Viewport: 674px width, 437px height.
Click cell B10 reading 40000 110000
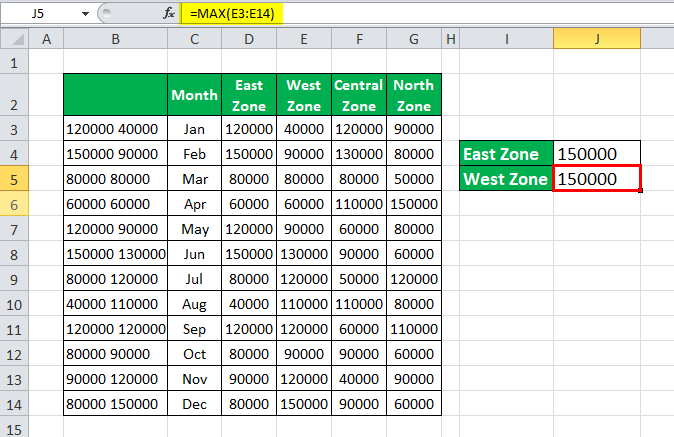pyautogui.click(x=115, y=304)
